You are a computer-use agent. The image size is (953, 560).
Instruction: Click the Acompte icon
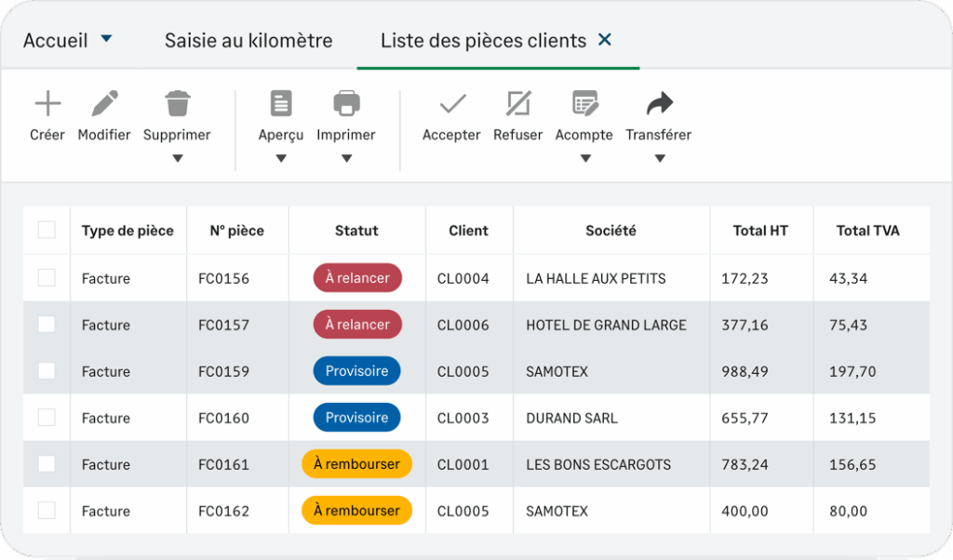point(584,103)
